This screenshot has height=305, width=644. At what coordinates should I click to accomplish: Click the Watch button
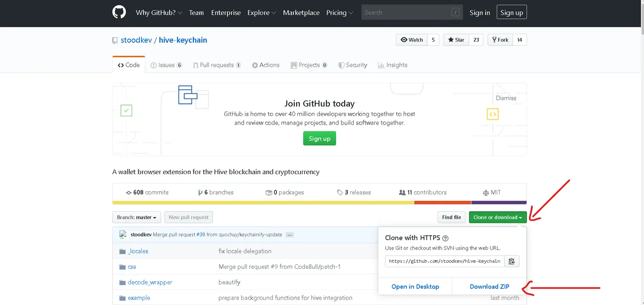(412, 40)
